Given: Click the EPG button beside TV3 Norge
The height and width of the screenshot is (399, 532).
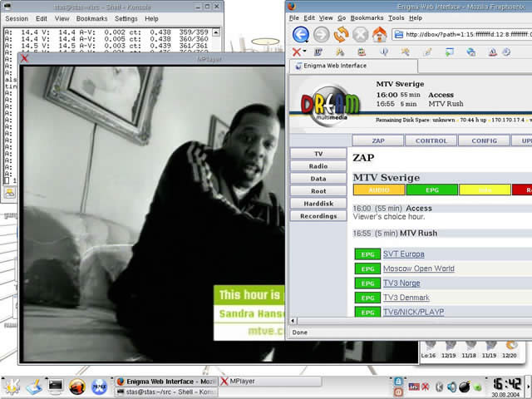Looking at the screenshot, I should pos(367,283).
